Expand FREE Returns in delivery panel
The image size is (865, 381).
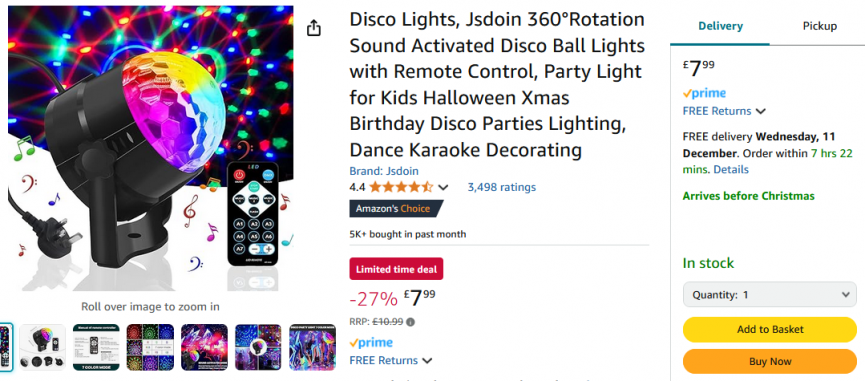[724, 111]
